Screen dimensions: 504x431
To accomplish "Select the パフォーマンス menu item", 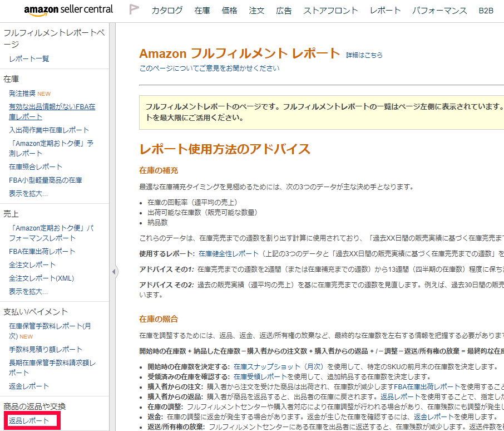I will pos(439,11).
